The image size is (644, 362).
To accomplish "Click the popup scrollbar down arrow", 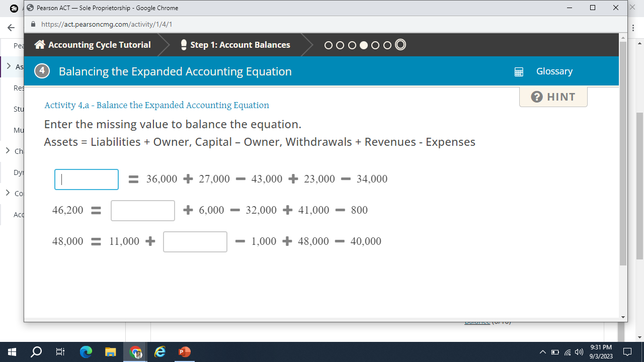I will (x=623, y=317).
